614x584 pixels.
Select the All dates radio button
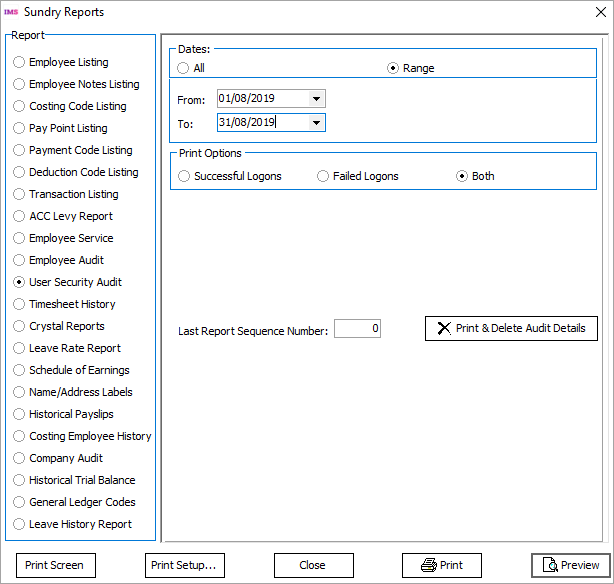coord(183,68)
